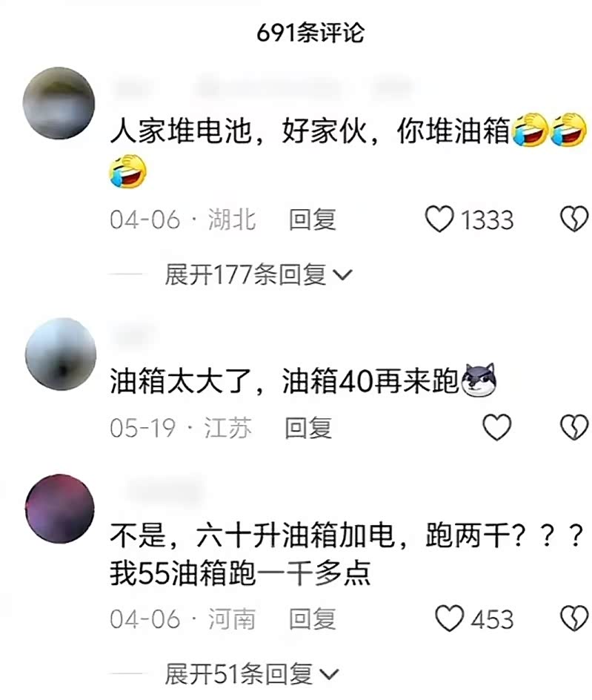Click chevron next to 展开177条回复

(x=342, y=275)
